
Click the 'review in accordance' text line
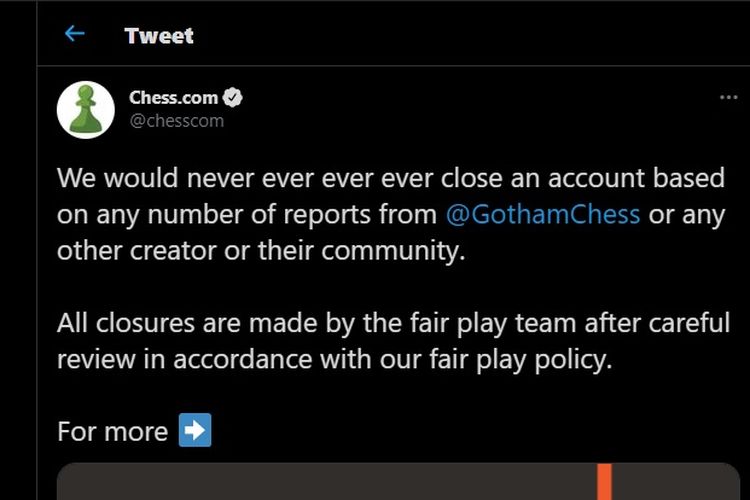pos(333,359)
